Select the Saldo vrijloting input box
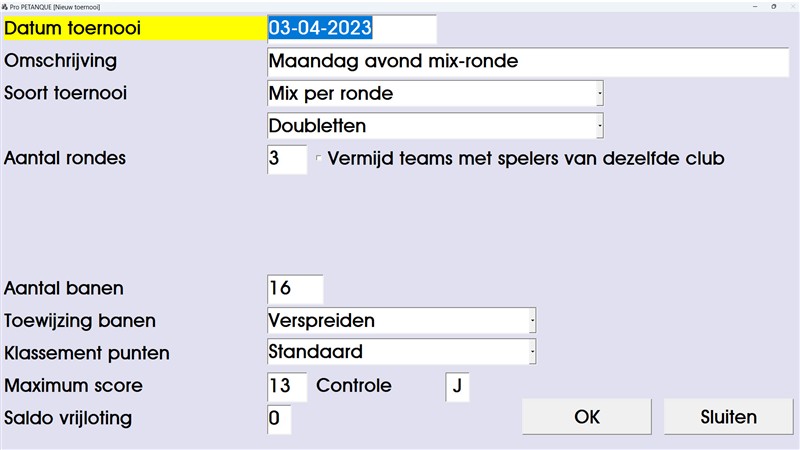The width and height of the screenshot is (800, 450). point(279,419)
